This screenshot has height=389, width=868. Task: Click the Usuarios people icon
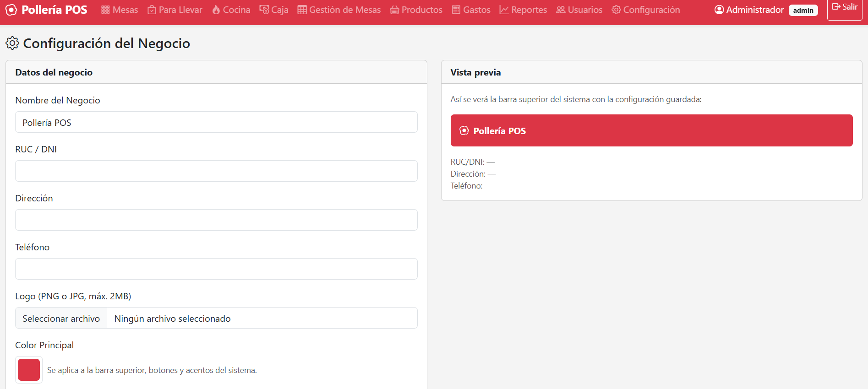[561, 10]
